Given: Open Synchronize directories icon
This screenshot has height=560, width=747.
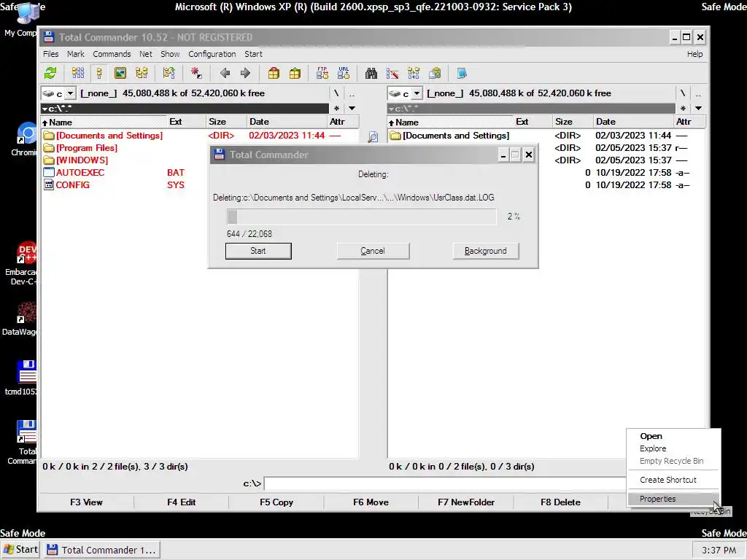Looking at the screenshot, I should (414, 73).
